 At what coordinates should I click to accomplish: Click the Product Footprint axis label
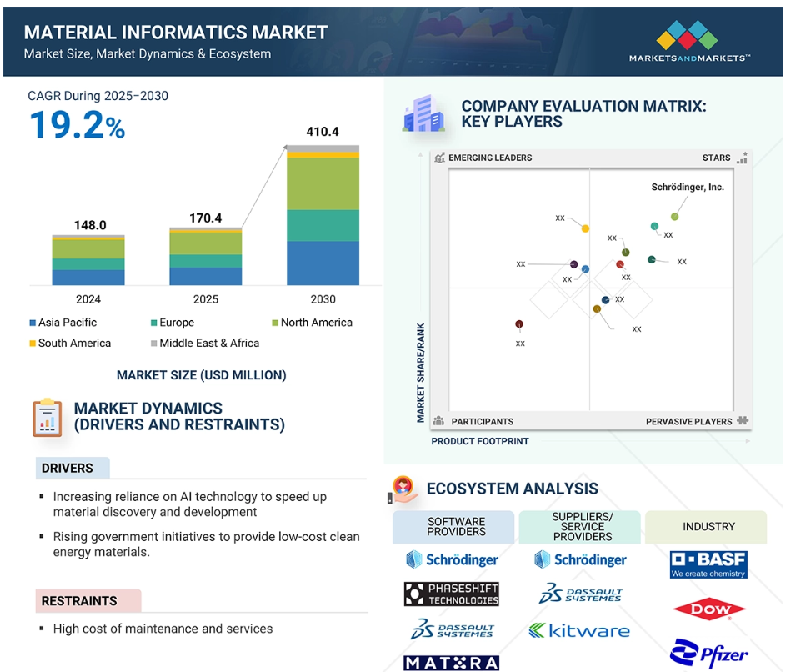click(x=480, y=441)
